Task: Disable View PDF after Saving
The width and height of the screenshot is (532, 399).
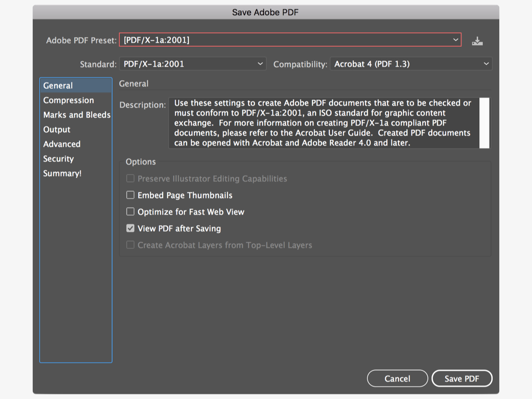Action: click(130, 228)
